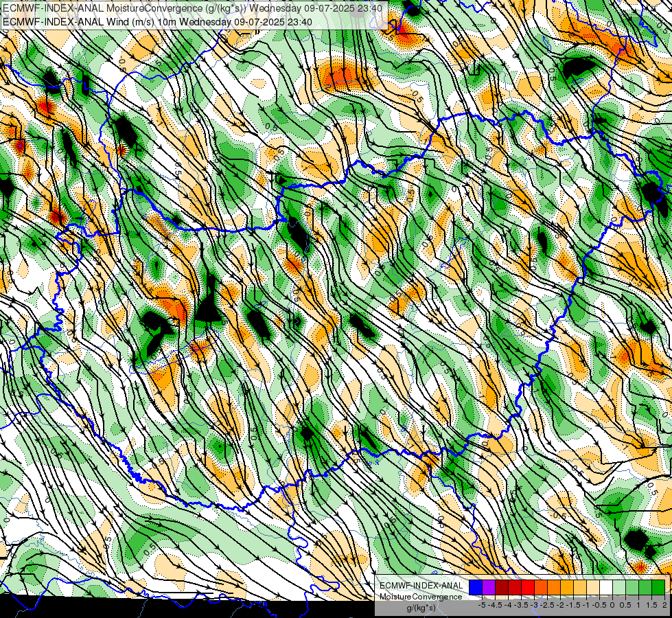
Task: Click the purple legend color swatch
Action: (x=489, y=587)
